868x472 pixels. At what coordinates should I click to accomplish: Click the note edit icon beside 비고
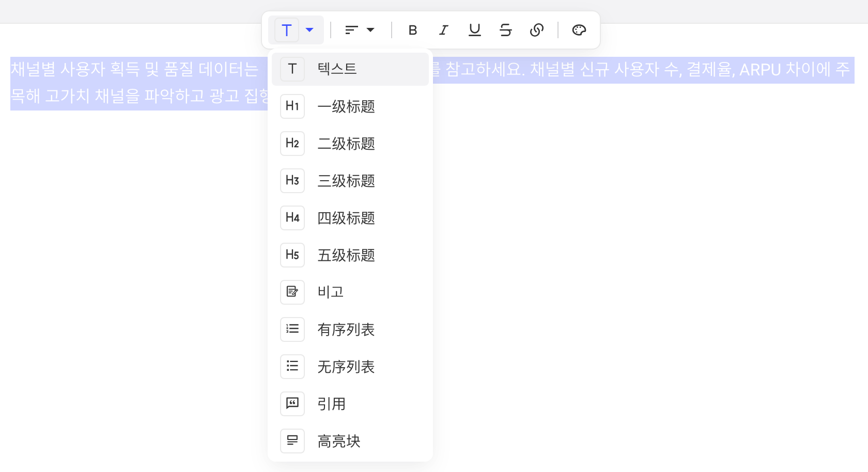(x=292, y=292)
